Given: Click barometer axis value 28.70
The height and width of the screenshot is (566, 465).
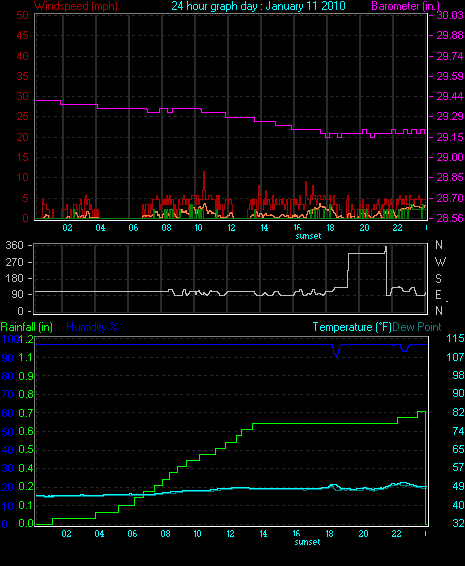Looking at the screenshot, I should tap(450, 198).
